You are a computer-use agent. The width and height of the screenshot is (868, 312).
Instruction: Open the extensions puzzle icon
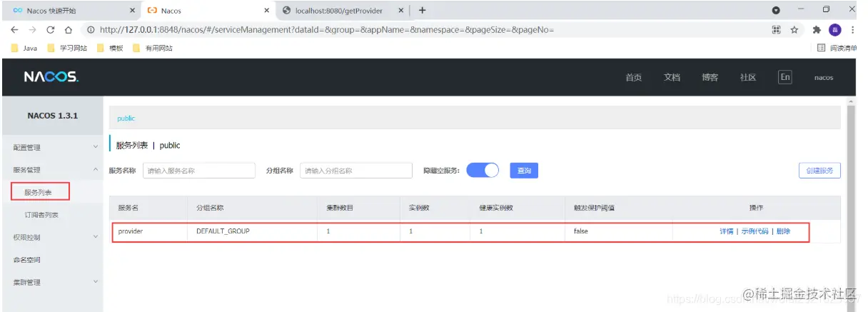(817, 30)
